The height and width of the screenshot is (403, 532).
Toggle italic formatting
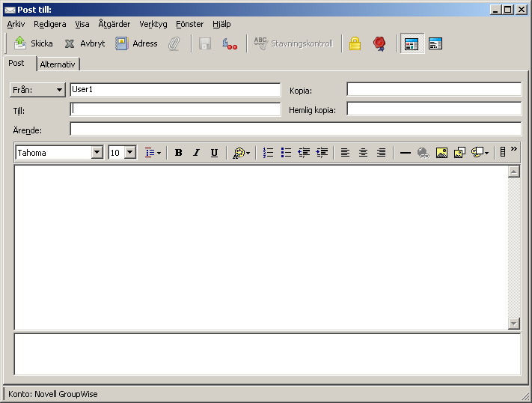[196, 153]
